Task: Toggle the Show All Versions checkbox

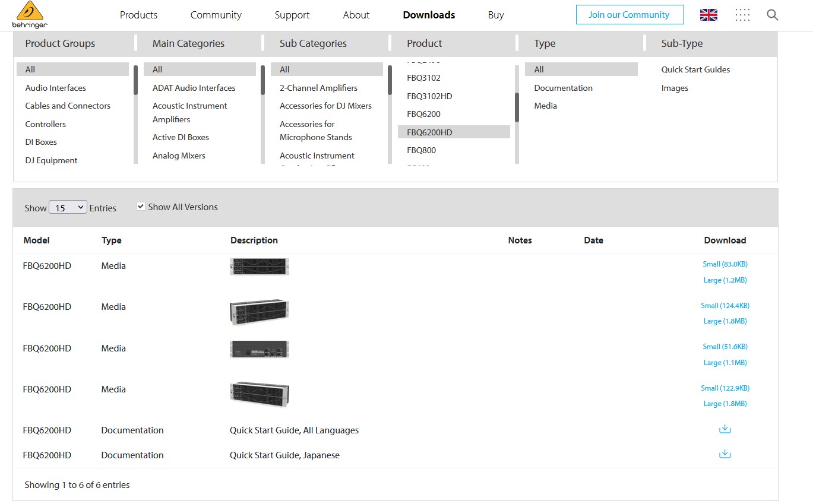Action: [141, 207]
